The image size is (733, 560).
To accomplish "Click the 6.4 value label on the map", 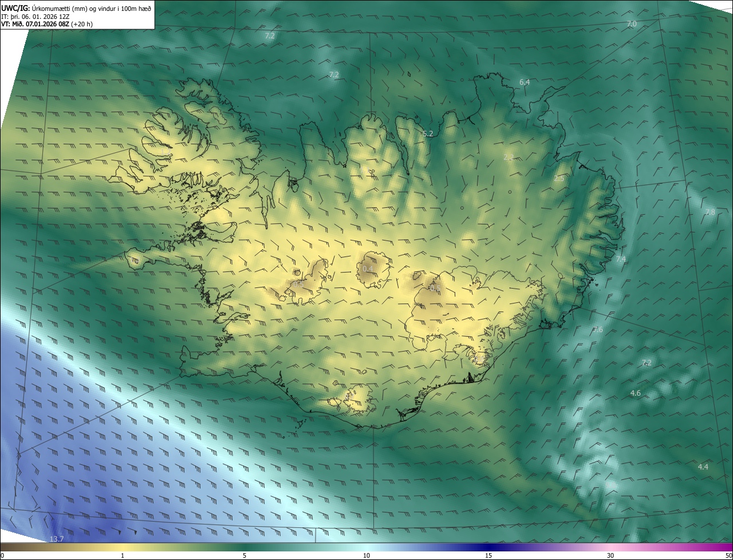I will click(x=525, y=82).
